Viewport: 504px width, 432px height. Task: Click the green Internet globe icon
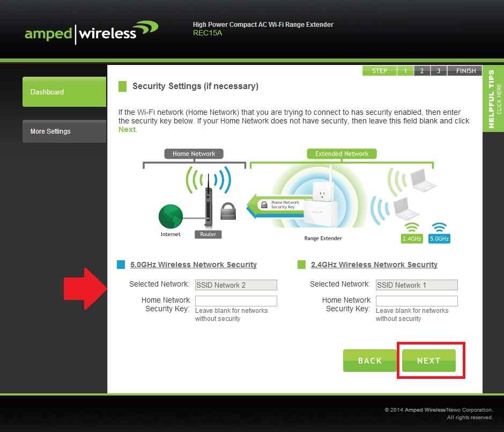coord(171,216)
